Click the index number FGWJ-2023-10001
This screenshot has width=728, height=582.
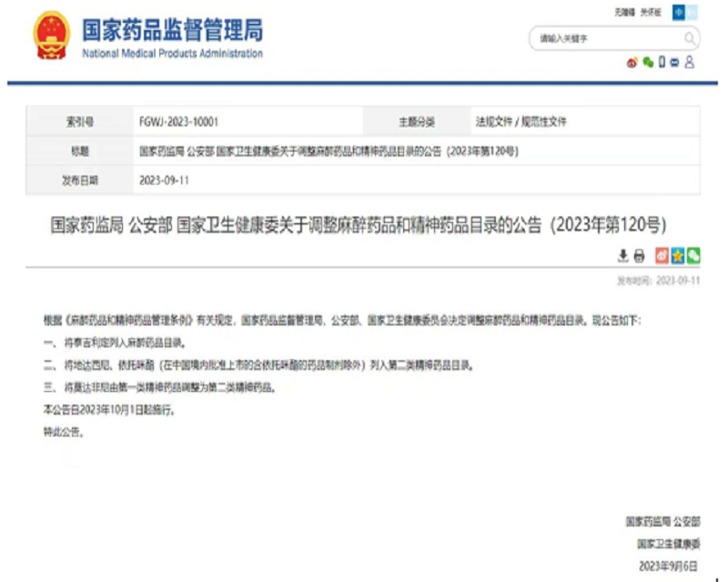pyautogui.click(x=178, y=121)
